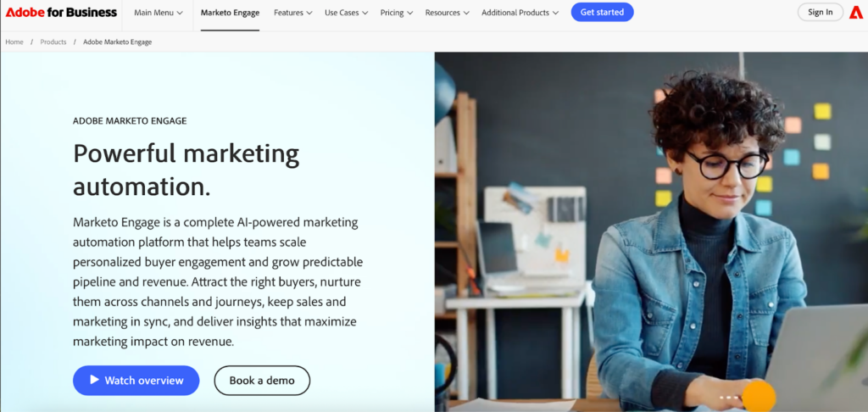Click play icon on Watch overview

click(x=94, y=380)
